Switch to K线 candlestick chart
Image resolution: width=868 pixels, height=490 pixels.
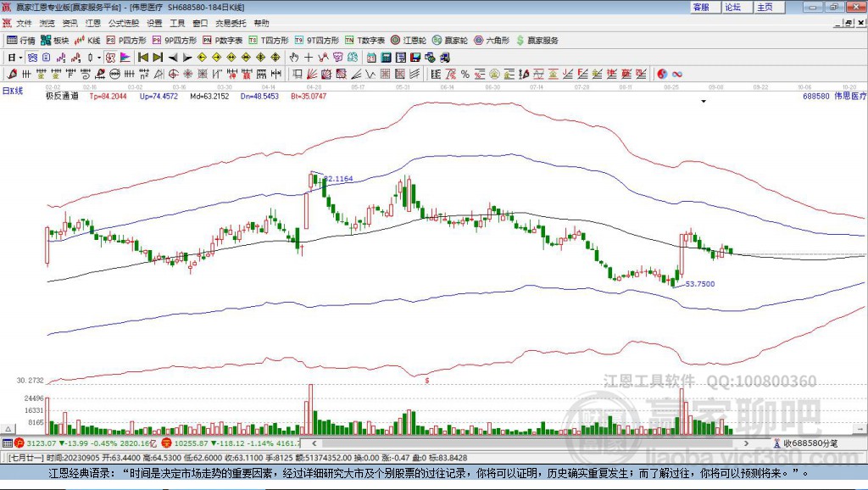tap(87, 41)
